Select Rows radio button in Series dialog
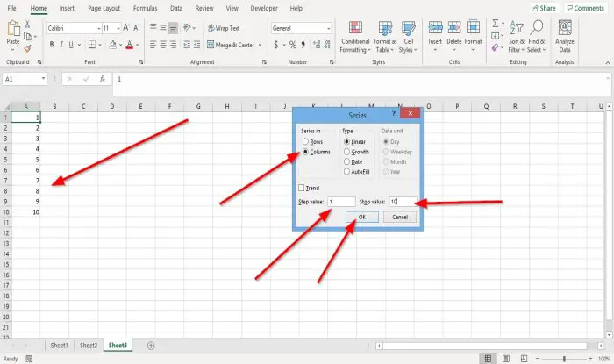 [305, 142]
